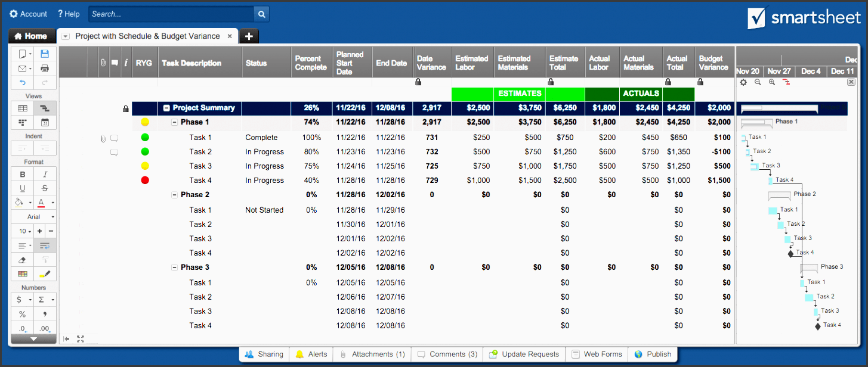Click the magnifier search button
Viewport: 868px width, 367px height.
point(261,14)
